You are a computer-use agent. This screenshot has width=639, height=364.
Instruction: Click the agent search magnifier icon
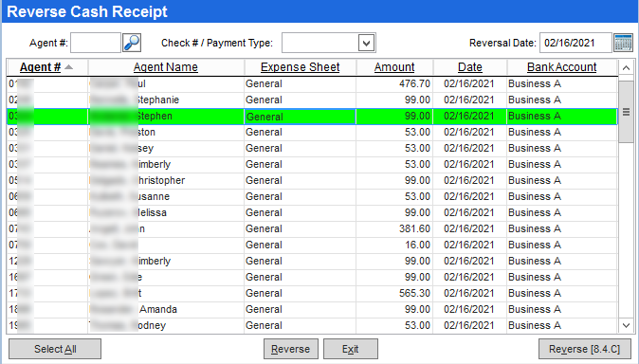point(132,43)
